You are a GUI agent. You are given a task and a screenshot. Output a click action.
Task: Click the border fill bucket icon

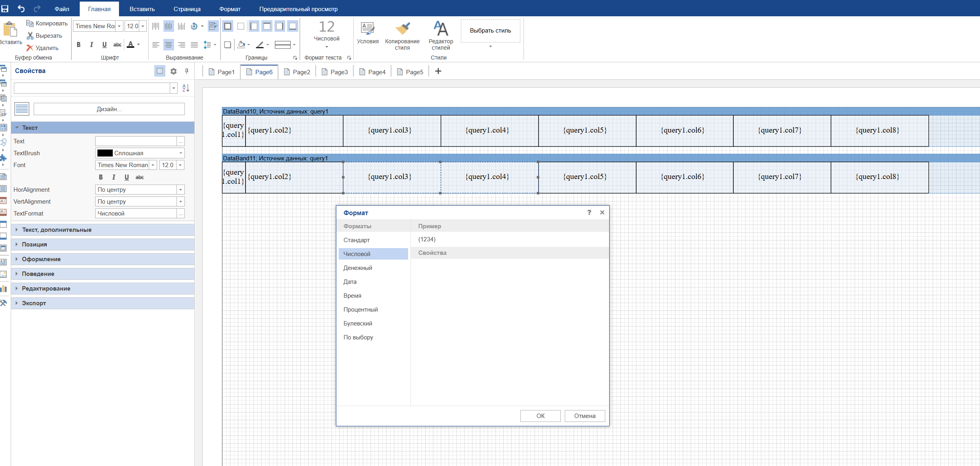[x=241, y=44]
